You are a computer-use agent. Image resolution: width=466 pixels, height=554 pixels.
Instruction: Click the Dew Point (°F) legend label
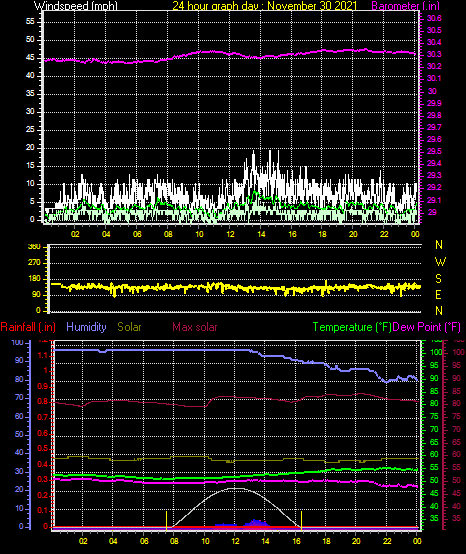tap(427, 327)
